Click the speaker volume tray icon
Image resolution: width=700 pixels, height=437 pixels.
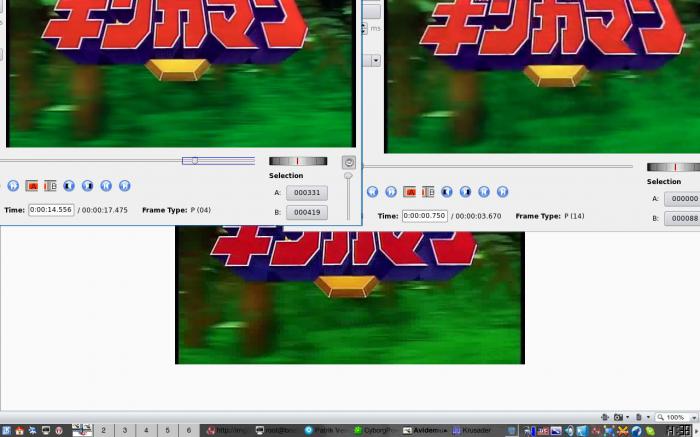coord(569,431)
